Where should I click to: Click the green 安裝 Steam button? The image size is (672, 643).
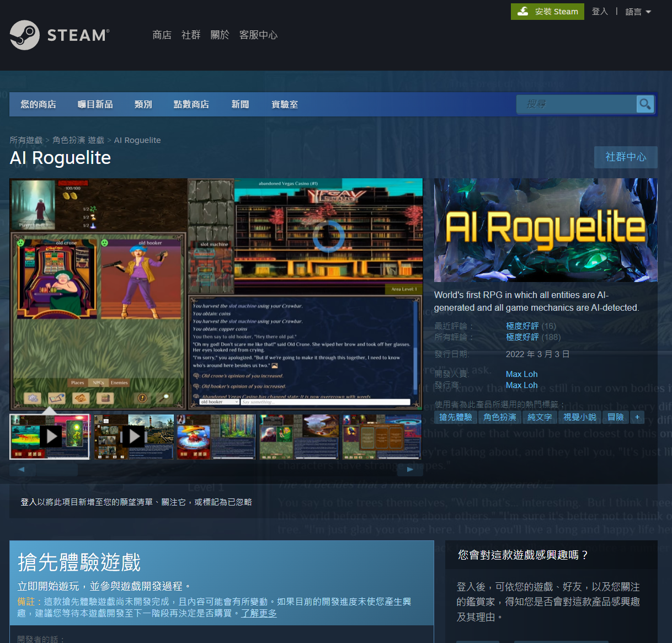point(547,11)
